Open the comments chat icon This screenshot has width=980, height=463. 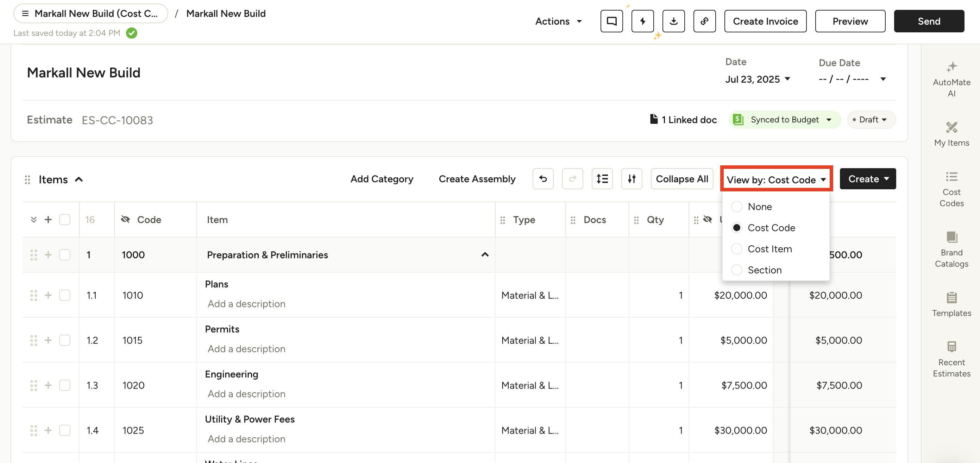[x=611, y=21]
